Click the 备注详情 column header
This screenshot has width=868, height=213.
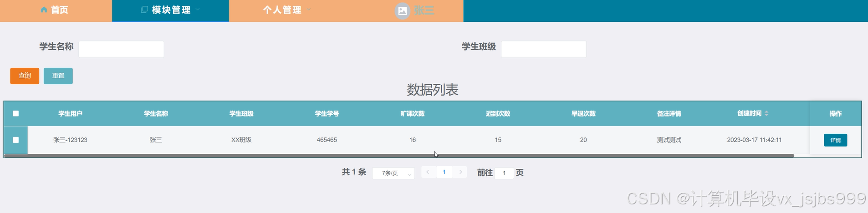click(669, 114)
